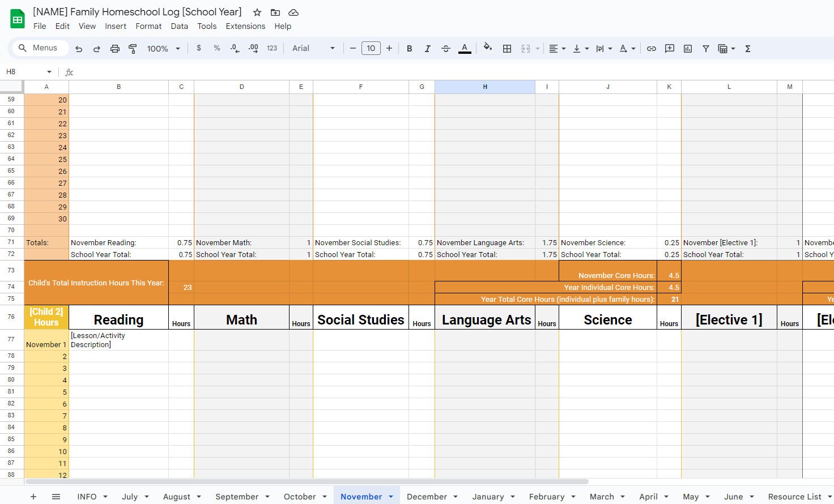This screenshot has width=834, height=504.
Task: Toggle bold formatting
Action: click(x=410, y=48)
